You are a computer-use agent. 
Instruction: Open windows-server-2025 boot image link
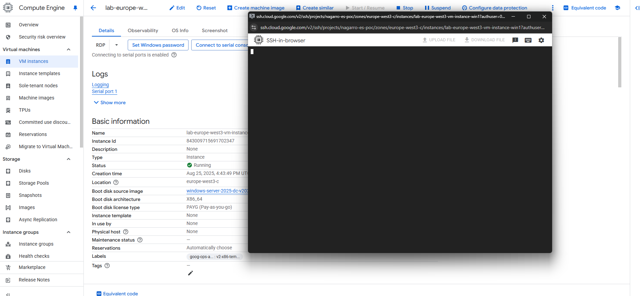(217, 191)
